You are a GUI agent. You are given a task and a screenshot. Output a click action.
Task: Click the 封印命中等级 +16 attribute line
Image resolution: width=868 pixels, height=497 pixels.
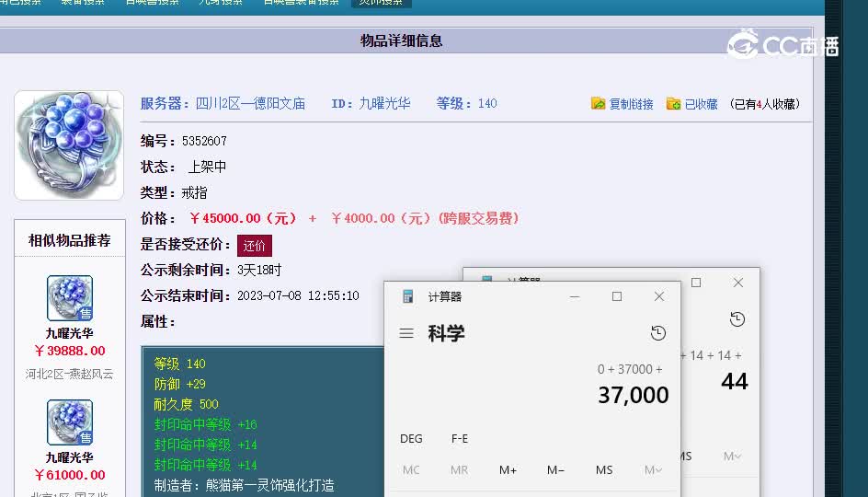(205, 424)
